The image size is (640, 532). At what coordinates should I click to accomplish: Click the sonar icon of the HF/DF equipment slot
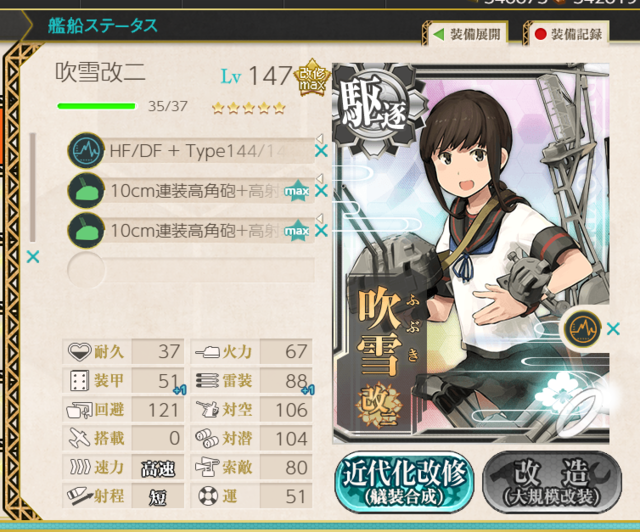[86, 150]
